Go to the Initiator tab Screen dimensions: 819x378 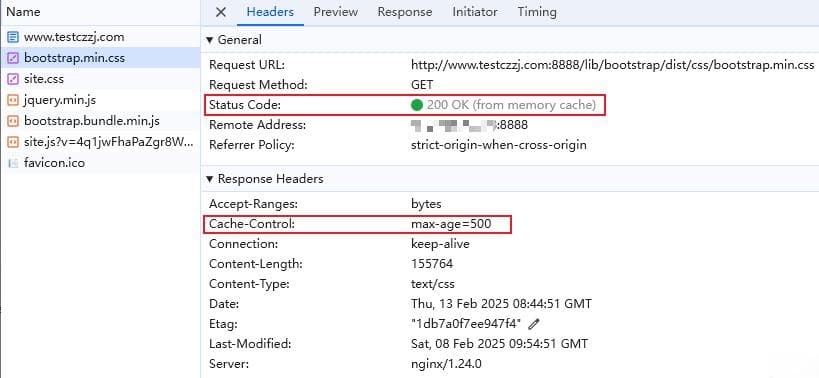[475, 12]
